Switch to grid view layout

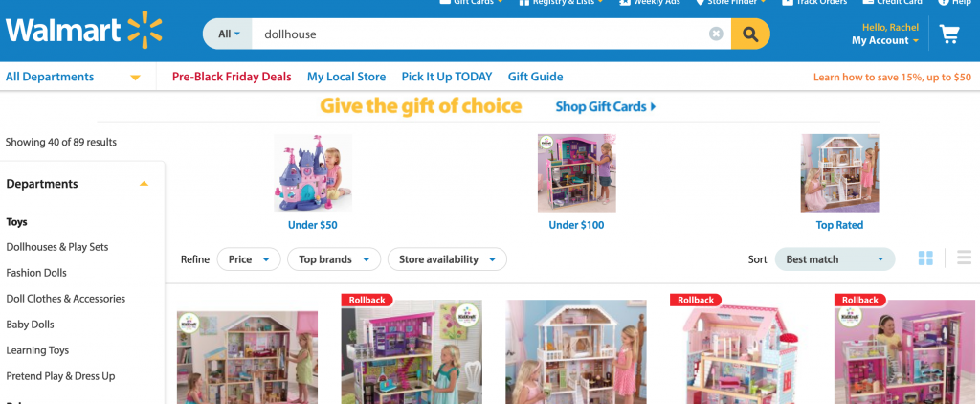tap(925, 258)
